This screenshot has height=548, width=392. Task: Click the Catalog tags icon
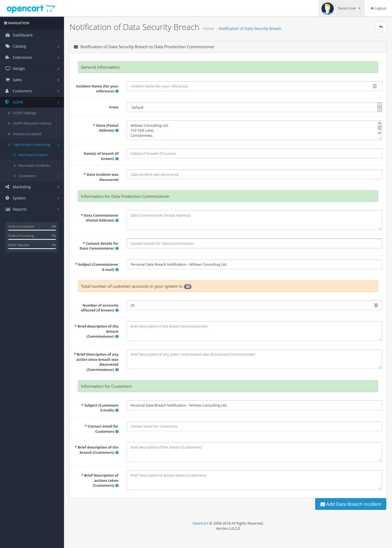click(x=8, y=46)
